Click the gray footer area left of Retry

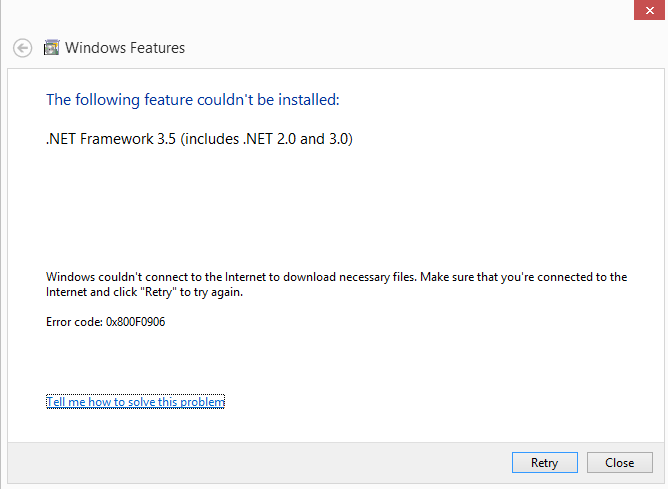tap(250, 463)
